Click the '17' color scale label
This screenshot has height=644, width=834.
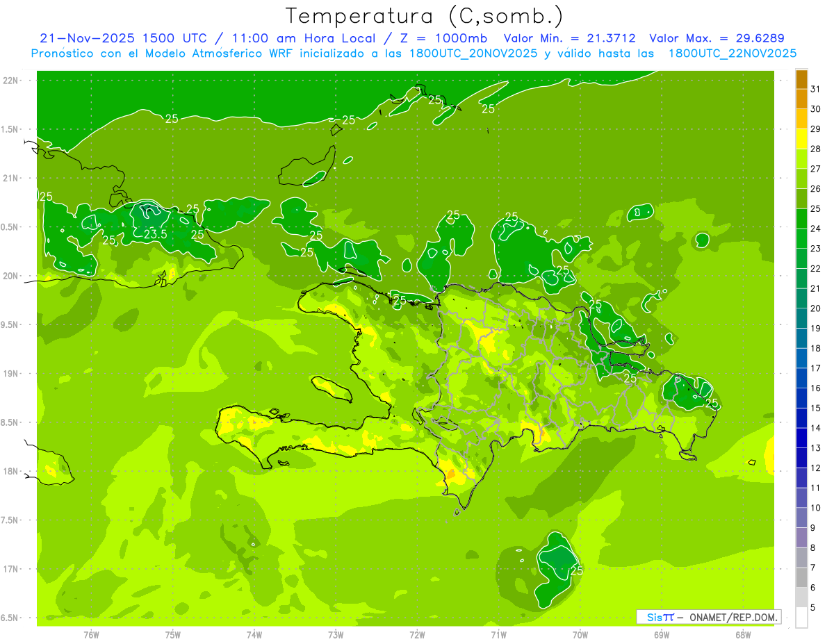click(x=815, y=368)
